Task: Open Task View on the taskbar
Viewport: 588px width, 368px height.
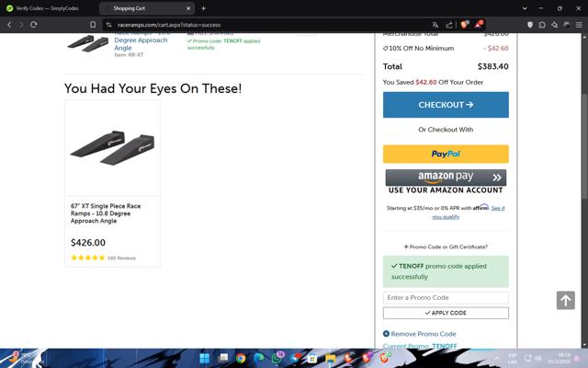Action: (x=222, y=358)
